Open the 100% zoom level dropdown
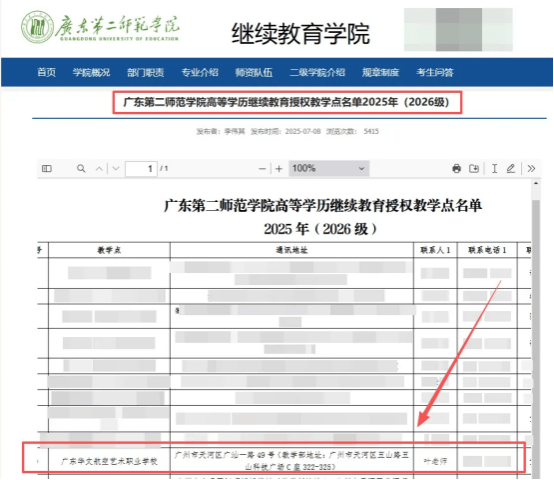This screenshot has height=480, width=554. pyautogui.click(x=329, y=168)
